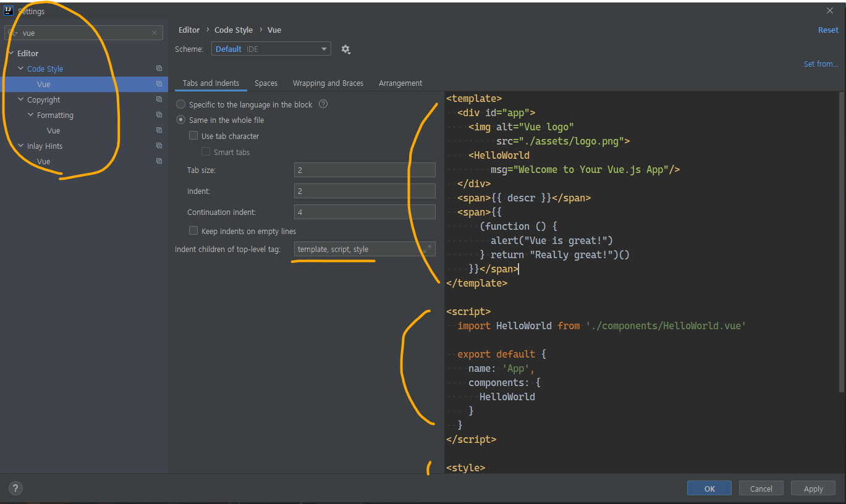Click the settings search field containing vue

84,33
